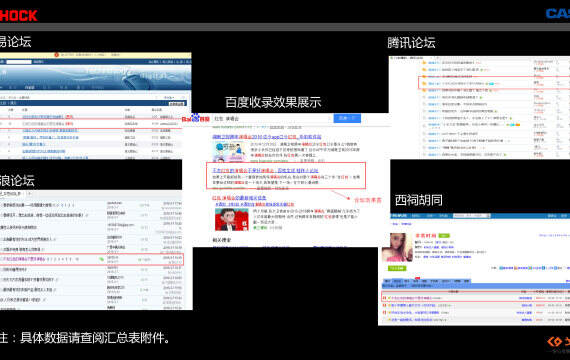The height and width of the screenshot is (360, 570).
Task: Click the woman avatar in the Xici board
Action: point(397,247)
